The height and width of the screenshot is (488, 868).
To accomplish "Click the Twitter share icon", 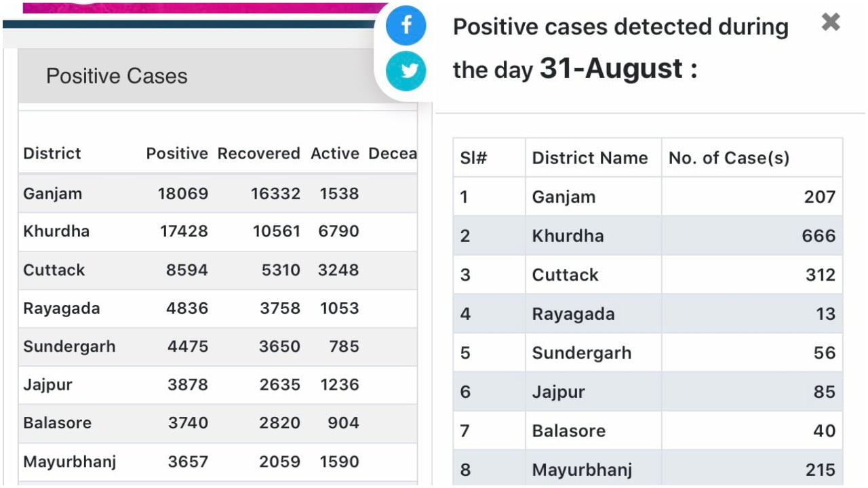I will [406, 71].
